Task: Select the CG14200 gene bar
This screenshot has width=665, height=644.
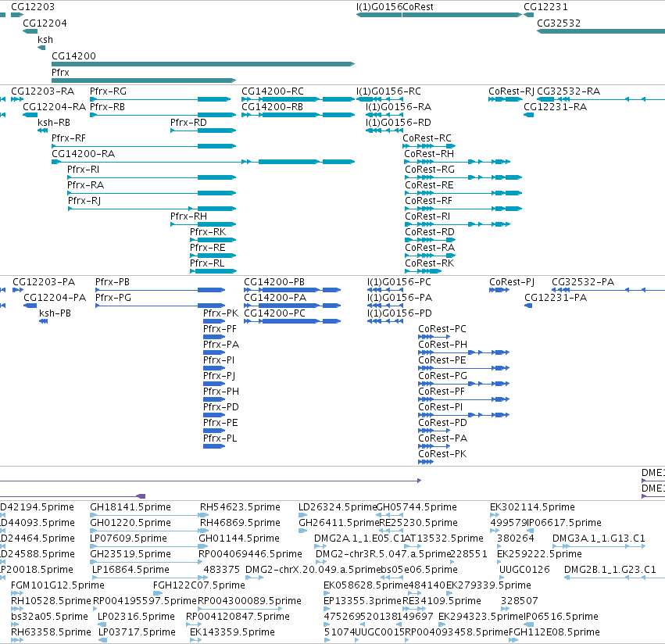Action: click(x=203, y=64)
